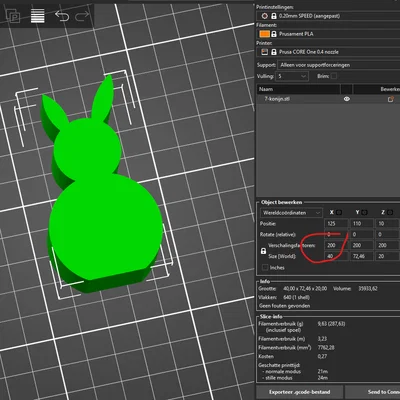Open variable layer height tool
This screenshot has height=400, width=400.
[38, 16]
